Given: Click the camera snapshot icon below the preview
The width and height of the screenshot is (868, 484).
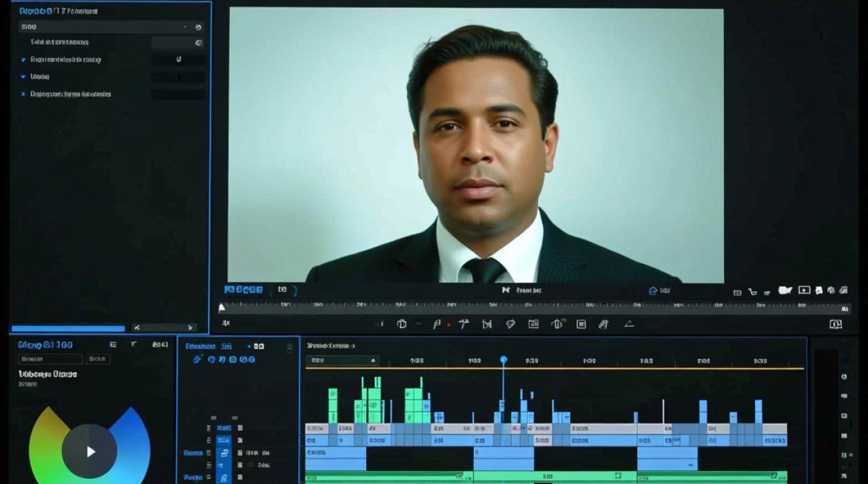Looking at the screenshot, I should pos(533,324).
